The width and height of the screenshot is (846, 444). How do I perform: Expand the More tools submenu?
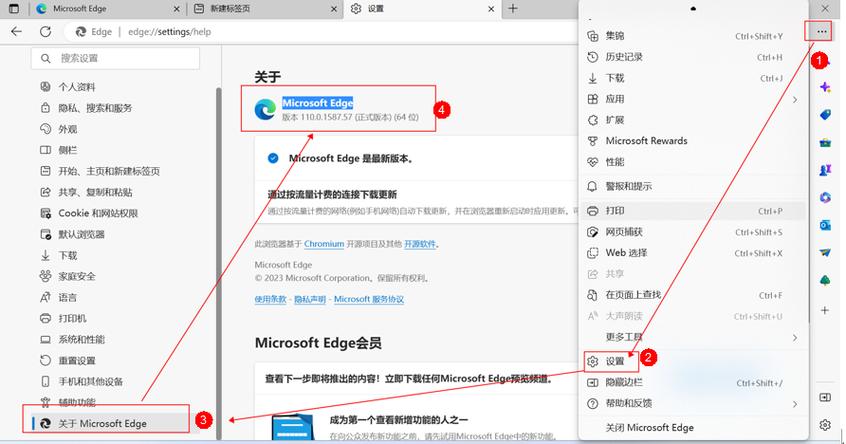pyautogui.click(x=694, y=337)
